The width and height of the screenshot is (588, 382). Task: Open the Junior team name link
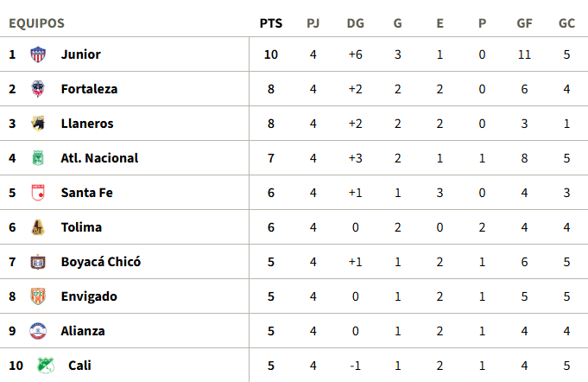81,54
